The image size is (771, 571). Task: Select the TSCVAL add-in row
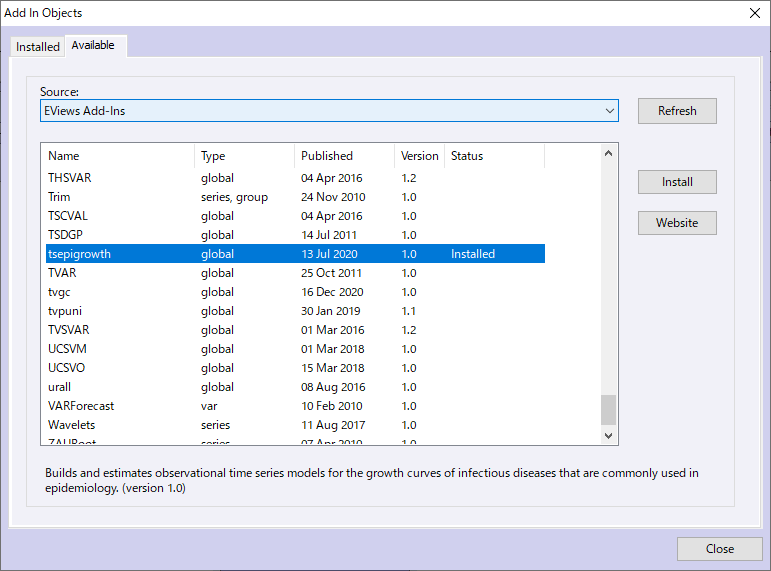[295, 216]
